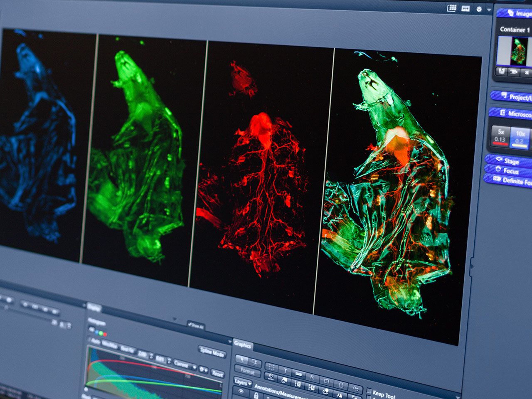Close image with the X icon under thumbnail
532x399 pixels.
(x=526, y=73)
